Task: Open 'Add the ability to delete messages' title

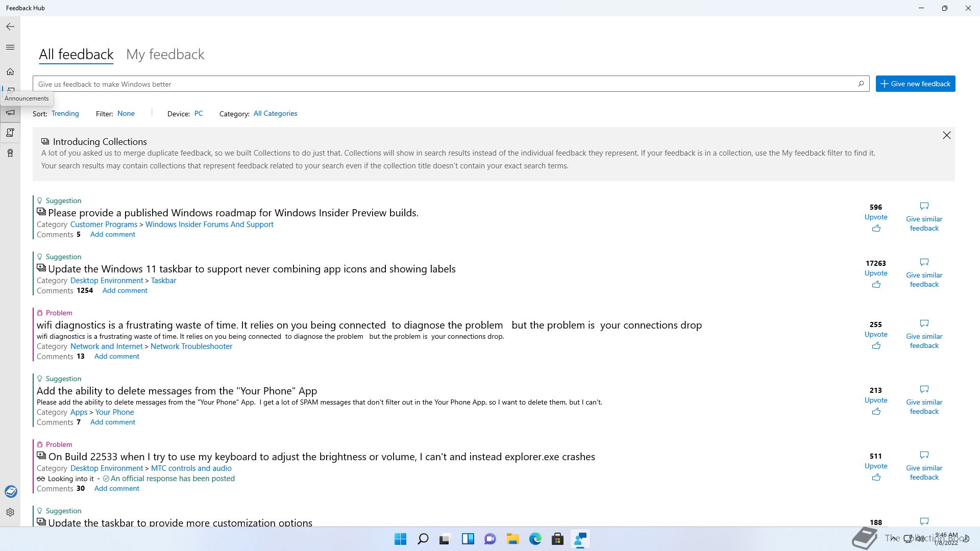Action: tap(177, 391)
